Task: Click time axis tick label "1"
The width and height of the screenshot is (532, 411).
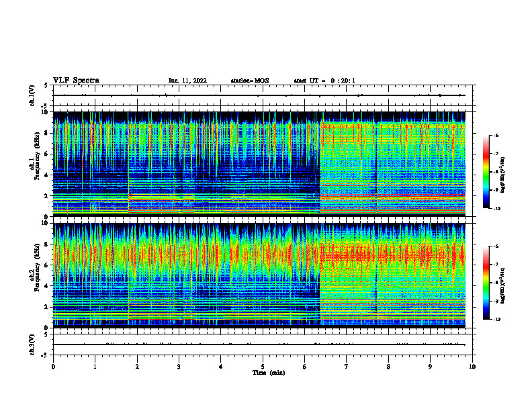Action: [x=95, y=367]
